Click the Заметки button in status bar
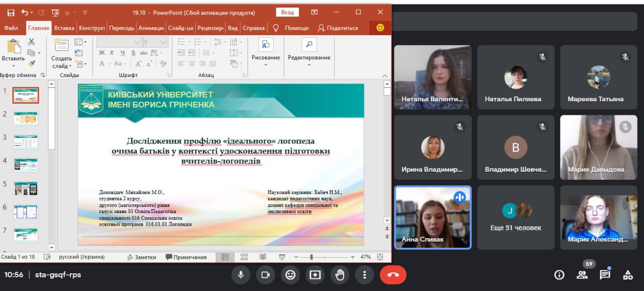 [x=141, y=257]
